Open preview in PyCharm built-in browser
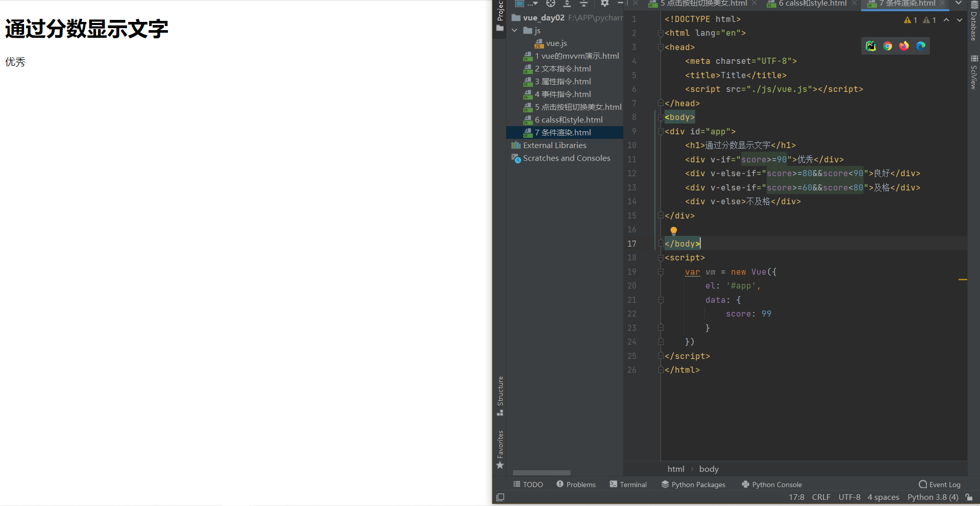 pos(871,46)
